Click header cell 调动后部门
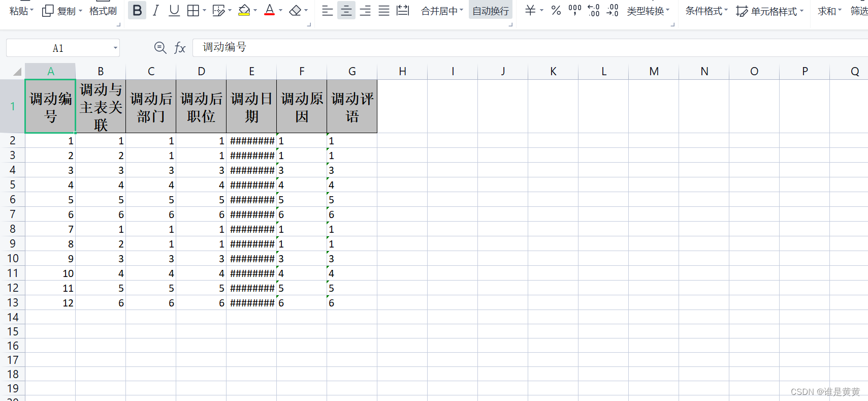 [151, 107]
